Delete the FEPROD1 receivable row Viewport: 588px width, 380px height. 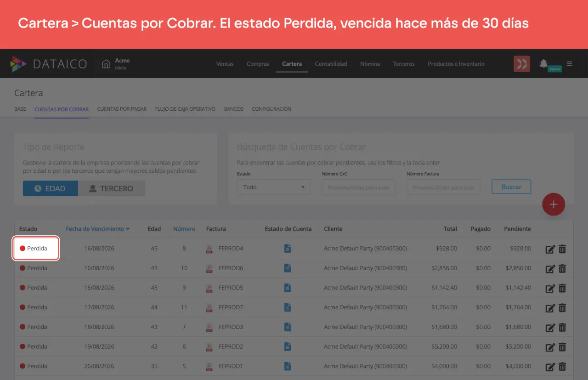pos(562,367)
